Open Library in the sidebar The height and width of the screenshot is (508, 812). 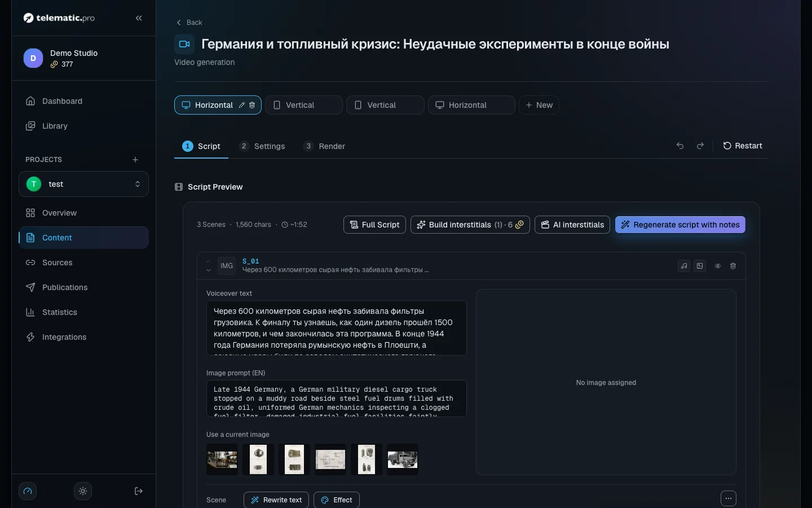pos(83,126)
